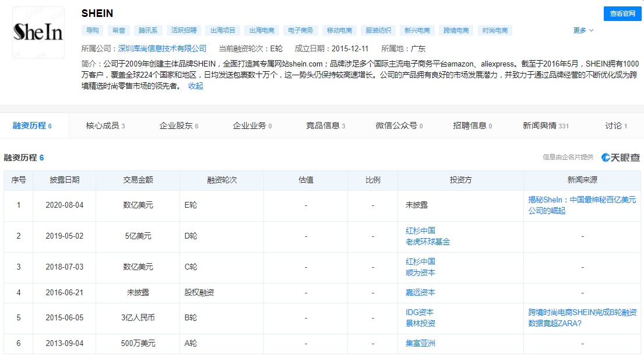Switch to the 招聘信息 tab
Image resolution: width=644 pixels, height=360 pixels.
click(472, 126)
